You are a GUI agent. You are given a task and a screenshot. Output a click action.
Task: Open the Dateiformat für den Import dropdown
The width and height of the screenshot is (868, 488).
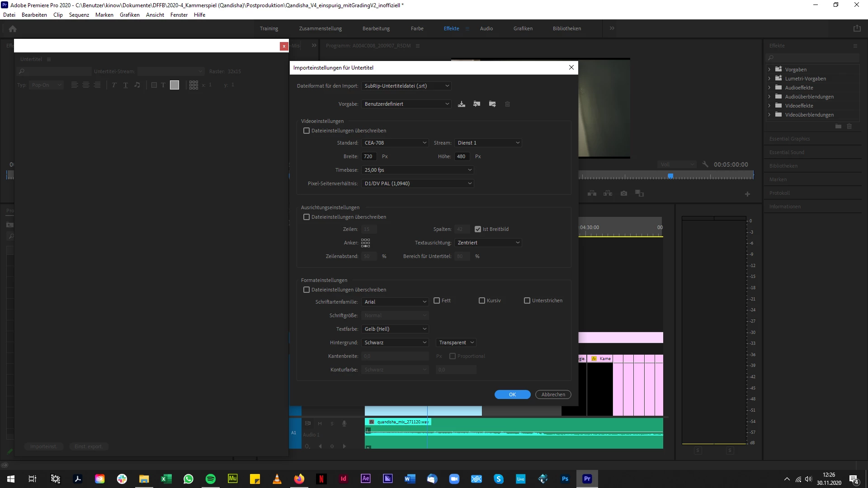[x=406, y=86]
